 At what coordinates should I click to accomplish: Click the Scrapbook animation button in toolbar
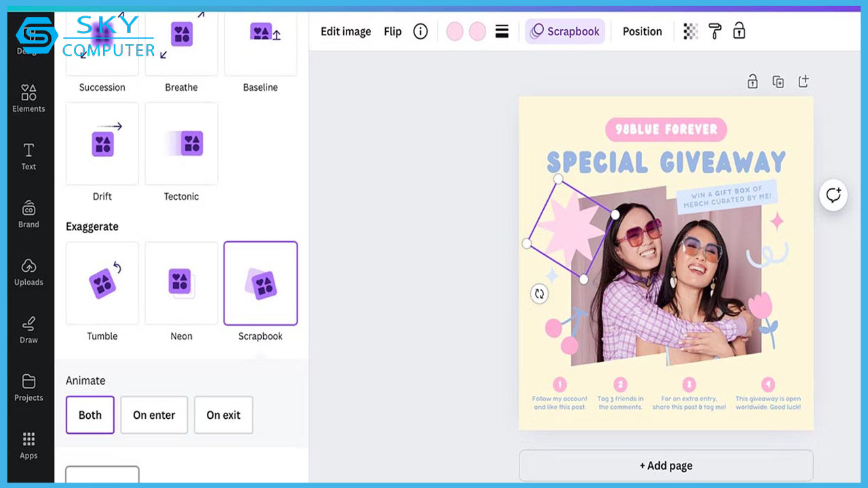click(x=565, y=31)
